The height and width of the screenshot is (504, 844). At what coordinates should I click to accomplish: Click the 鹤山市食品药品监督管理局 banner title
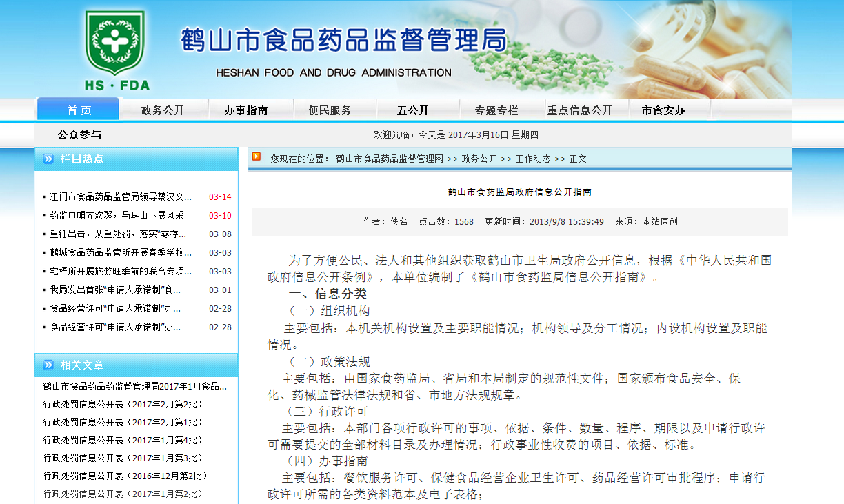pos(343,40)
